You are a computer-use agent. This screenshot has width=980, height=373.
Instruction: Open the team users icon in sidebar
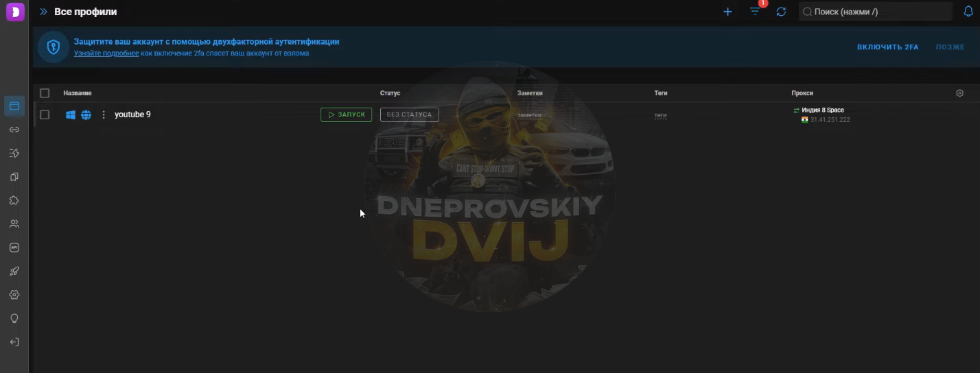[14, 224]
